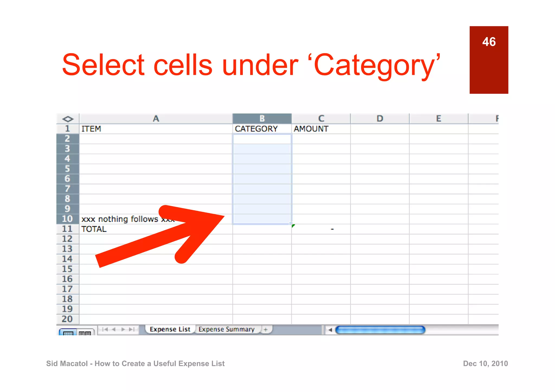Select column C header
Screen dimensions: 555x392
tap(321, 119)
